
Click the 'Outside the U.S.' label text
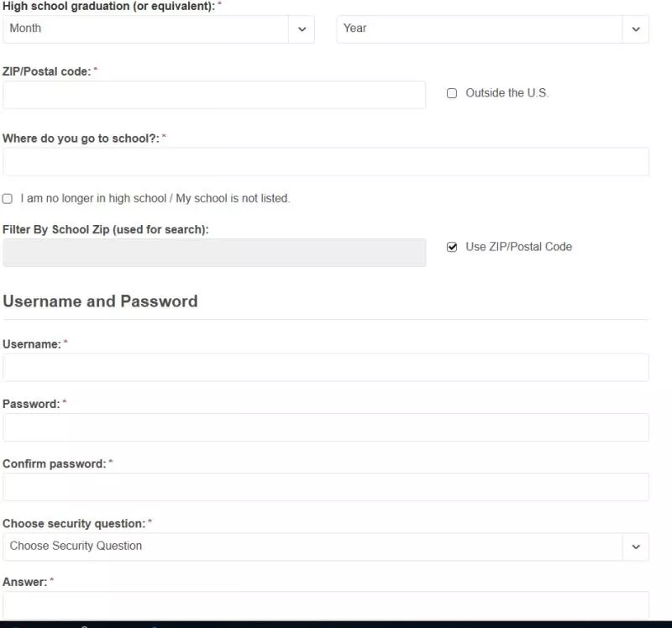[507, 93]
